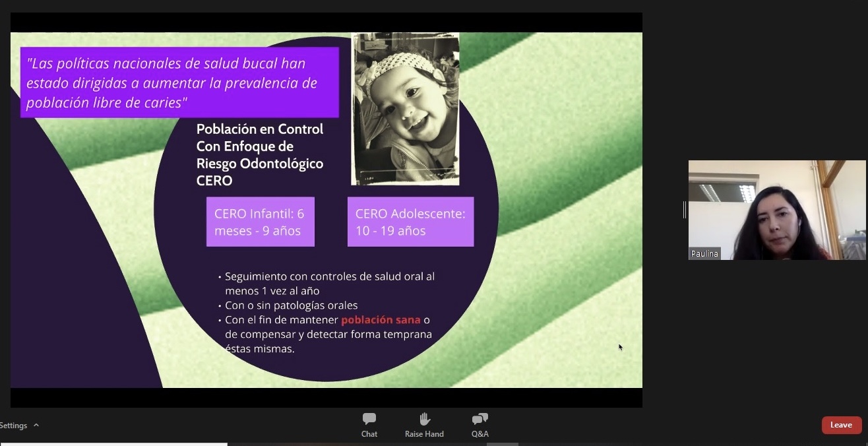Select Paulina's video thumbnail
This screenshot has height=446, width=868.
tap(776, 209)
